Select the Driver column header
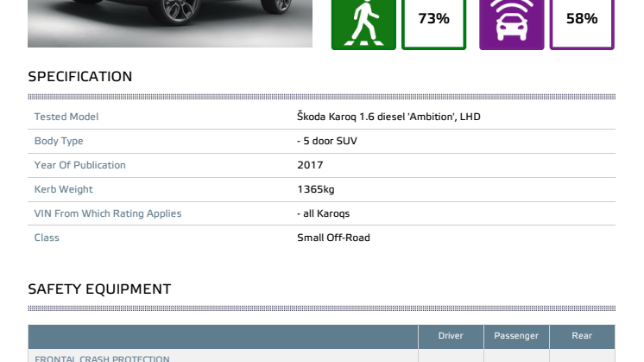644x362 pixels. click(451, 336)
